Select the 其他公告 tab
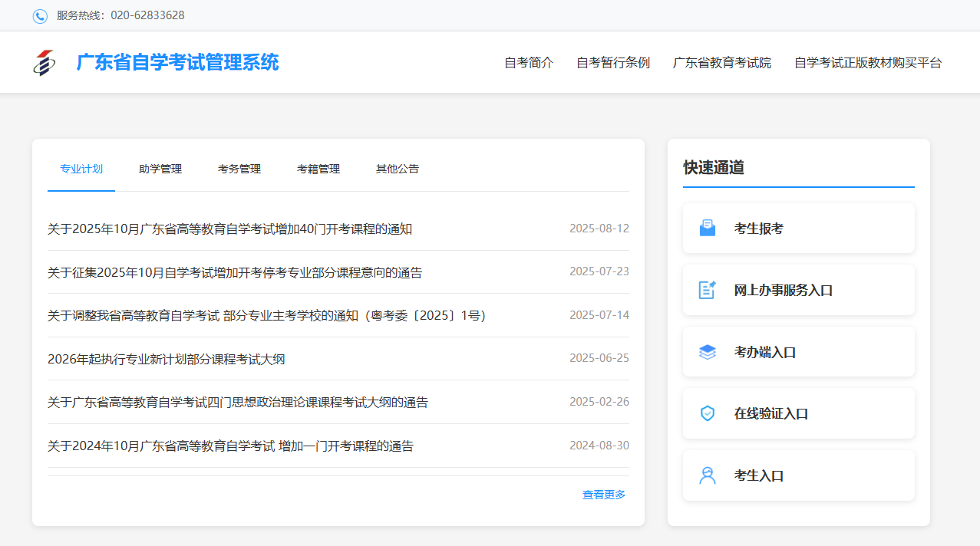This screenshot has width=980, height=546. tap(398, 169)
